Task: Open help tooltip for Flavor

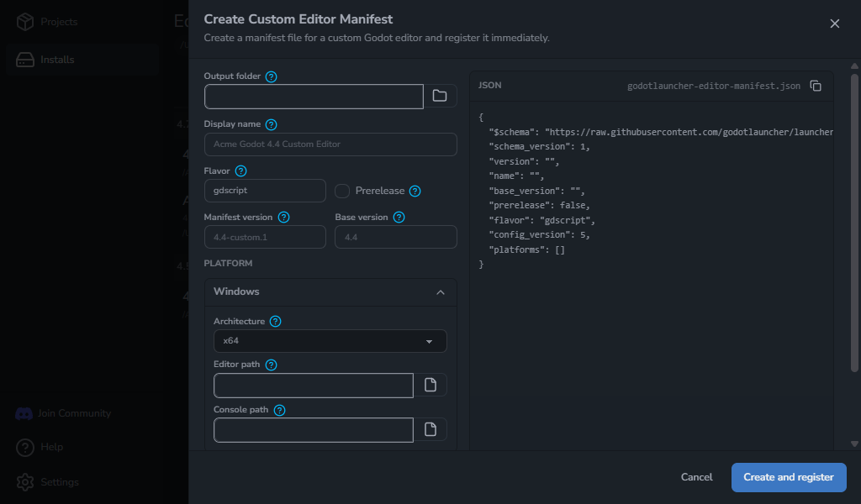Action: (x=241, y=171)
